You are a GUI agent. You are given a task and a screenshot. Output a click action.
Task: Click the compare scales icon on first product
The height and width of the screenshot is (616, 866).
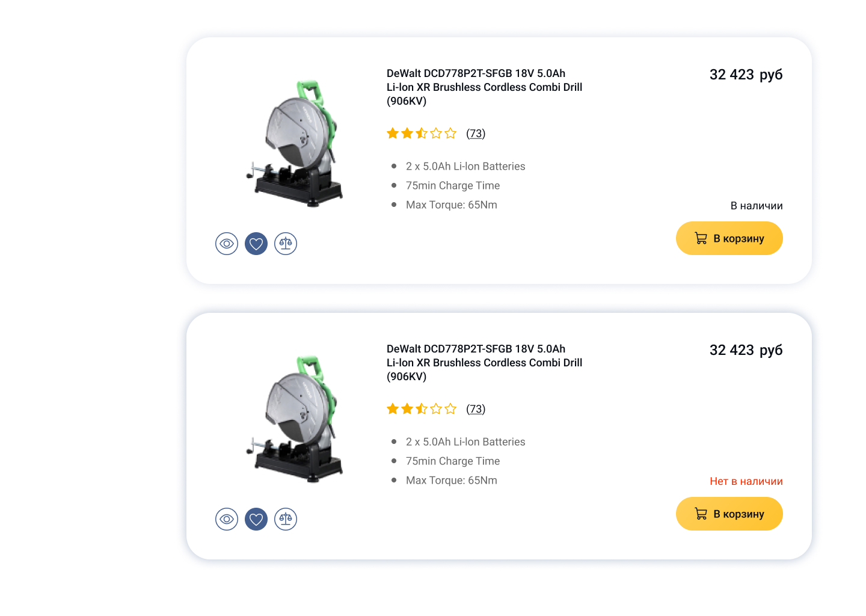286,244
